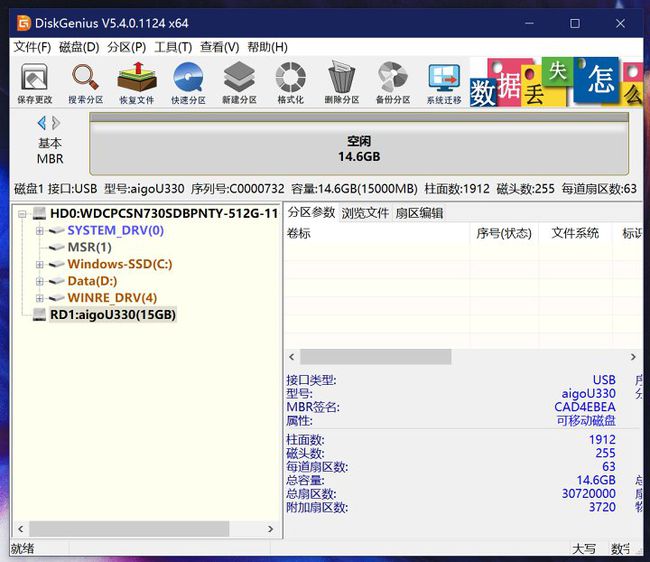
Task: Click the DiskGenius logo in title bar
Action: pos(24,23)
